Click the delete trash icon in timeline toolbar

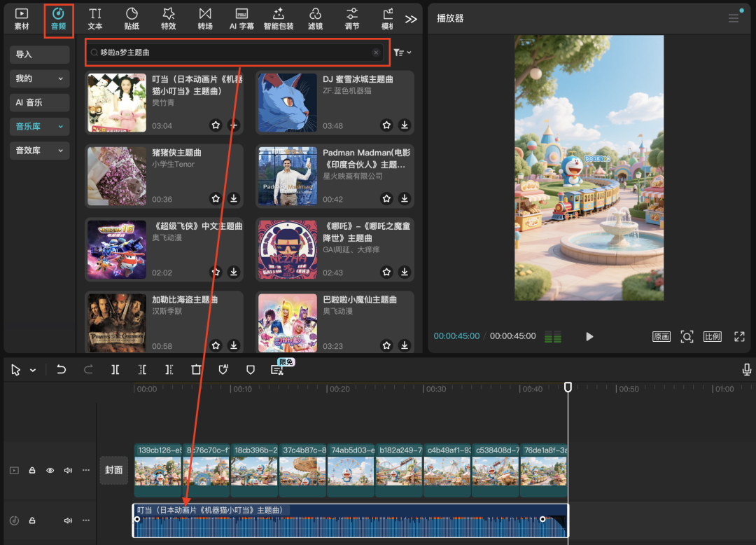[196, 370]
